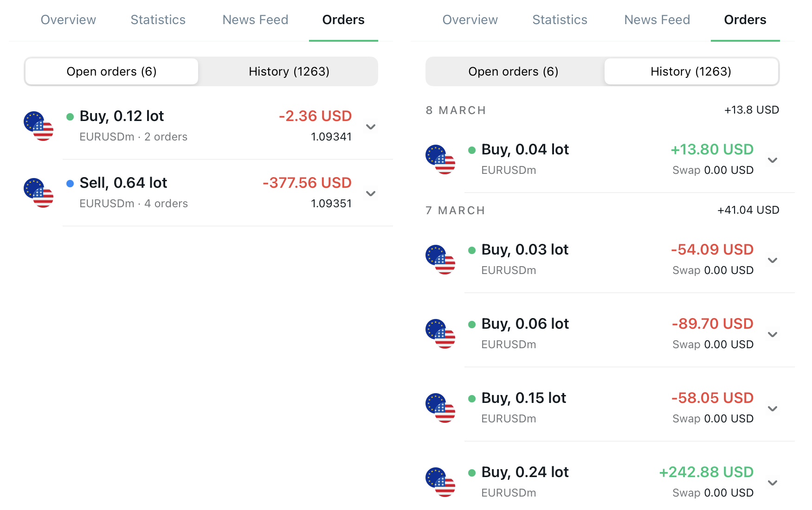Viewport: 812px width, 510px height.
Task: Select Open orders (6) segment in left panel
Action: 112,71
